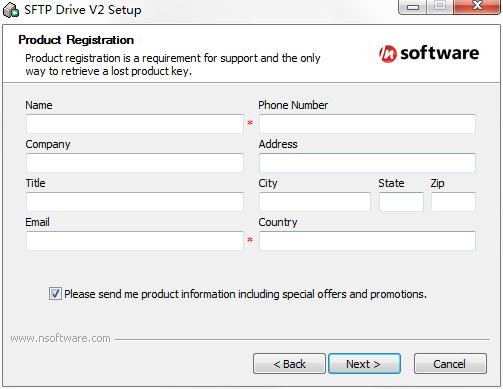The width and height of the screenshot is (503, 389).
Task: Click the SFTP Drive installer title icon
Action: pyautogui.click(x=11, y=9)
